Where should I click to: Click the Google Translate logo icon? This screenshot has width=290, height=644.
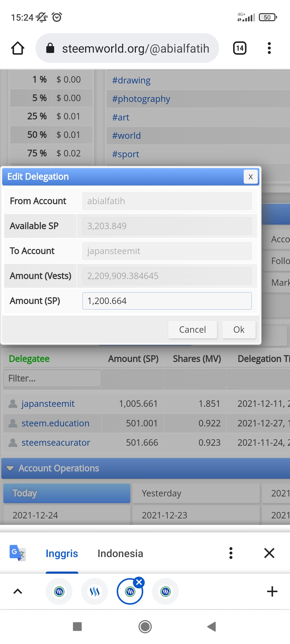(x=17, y=553)
